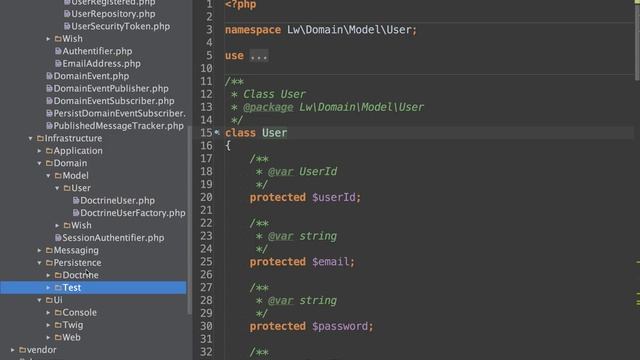Expand the Messaging folder
The height and width of the screenshot is (360, 640).
40,250
